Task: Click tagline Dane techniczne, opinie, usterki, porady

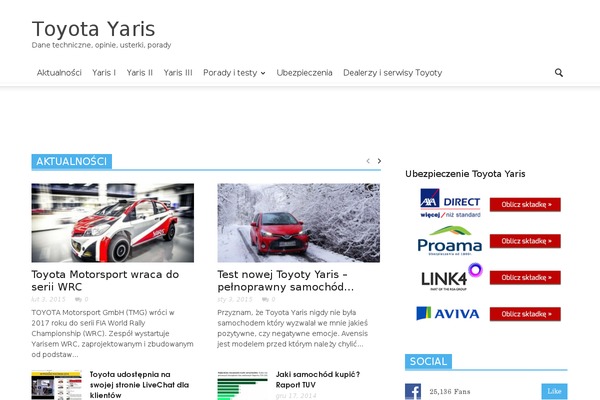Action: 101,45
